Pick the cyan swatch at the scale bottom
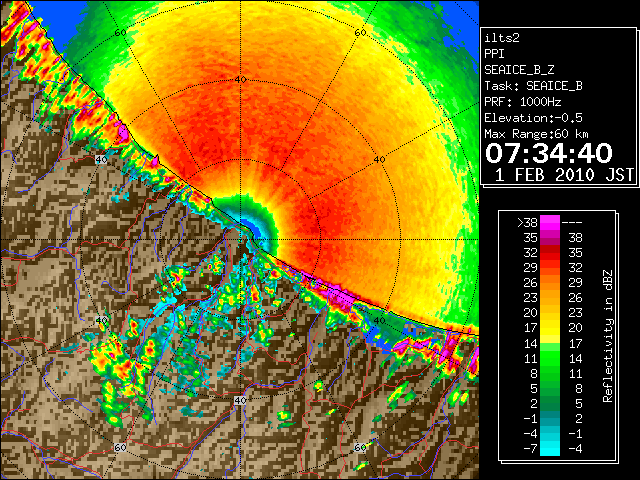 (550, 449)
